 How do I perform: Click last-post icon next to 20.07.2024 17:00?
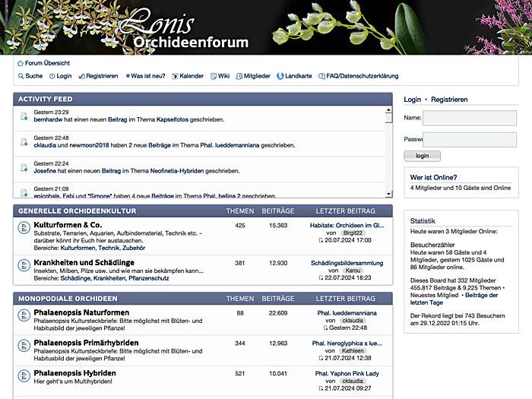coord(321,240)
